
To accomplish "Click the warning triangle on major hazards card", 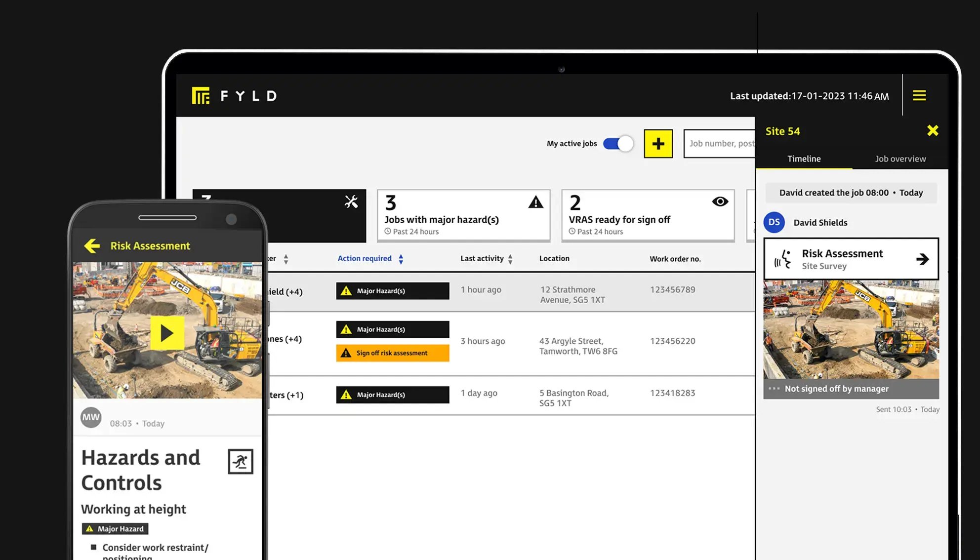I will [535, 202].
